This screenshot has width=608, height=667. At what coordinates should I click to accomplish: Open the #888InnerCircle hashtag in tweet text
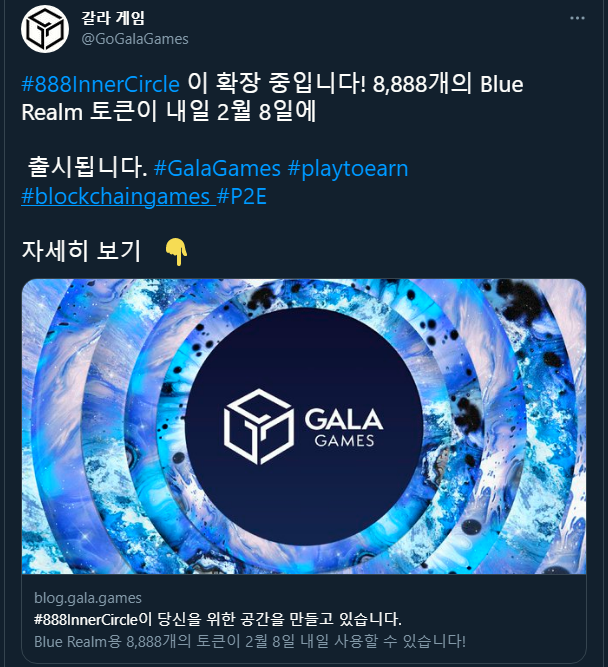coord(100,84)
